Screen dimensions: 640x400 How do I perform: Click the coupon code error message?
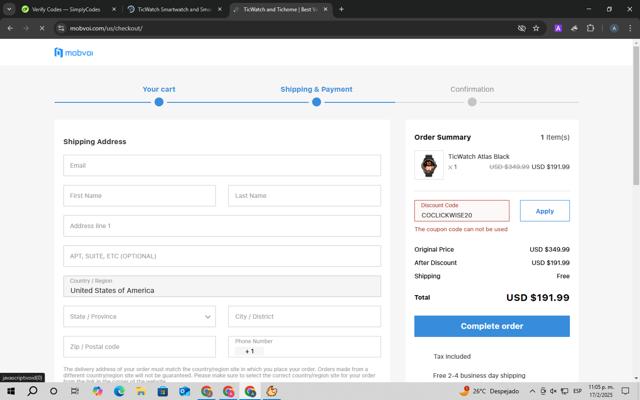click(x=461, y=229)
